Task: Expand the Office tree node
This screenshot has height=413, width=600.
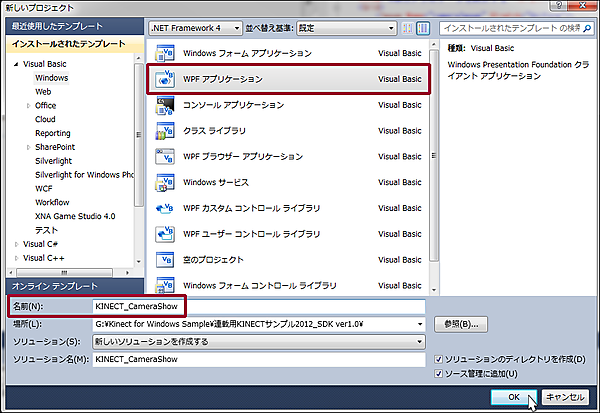Action: pos(28,106)
